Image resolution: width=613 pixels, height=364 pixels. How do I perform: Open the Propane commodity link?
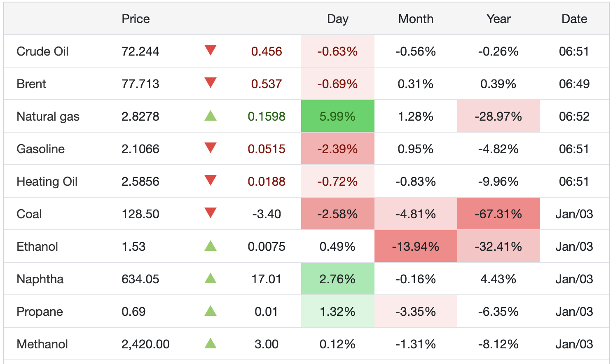click(x=40, y=312)
